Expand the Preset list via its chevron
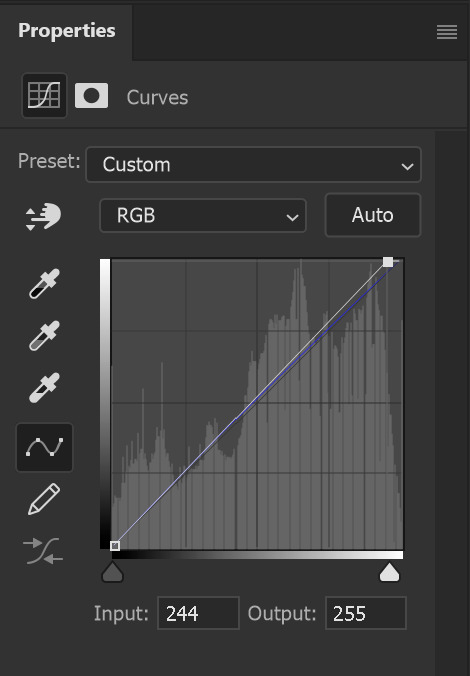The height and width of the screenshot is (676, 470). click(x=407, y=166)
